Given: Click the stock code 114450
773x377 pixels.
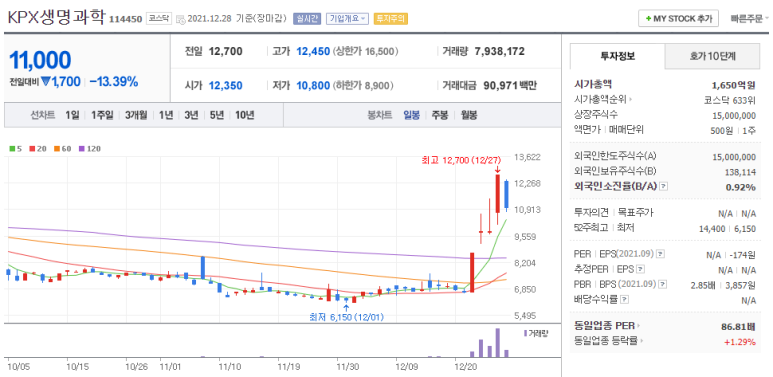Looking at the screenshot, I should pyautogui.click(x=126, y=19).
